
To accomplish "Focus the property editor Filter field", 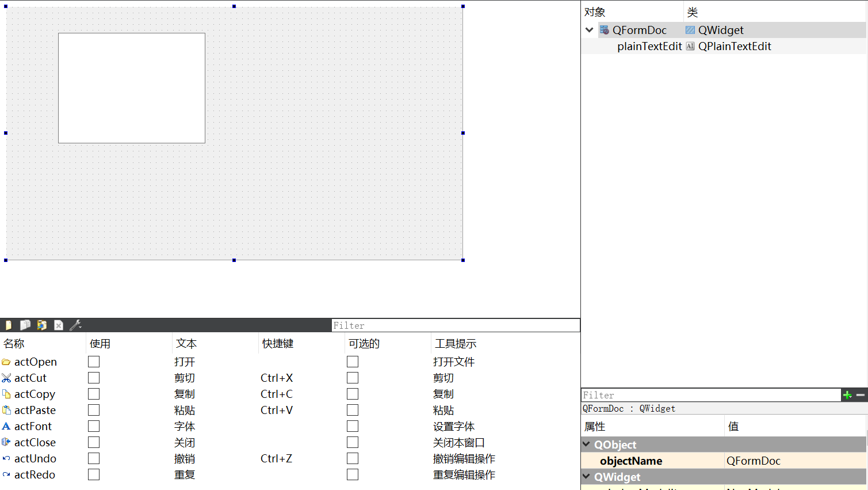I will point(711,395).
